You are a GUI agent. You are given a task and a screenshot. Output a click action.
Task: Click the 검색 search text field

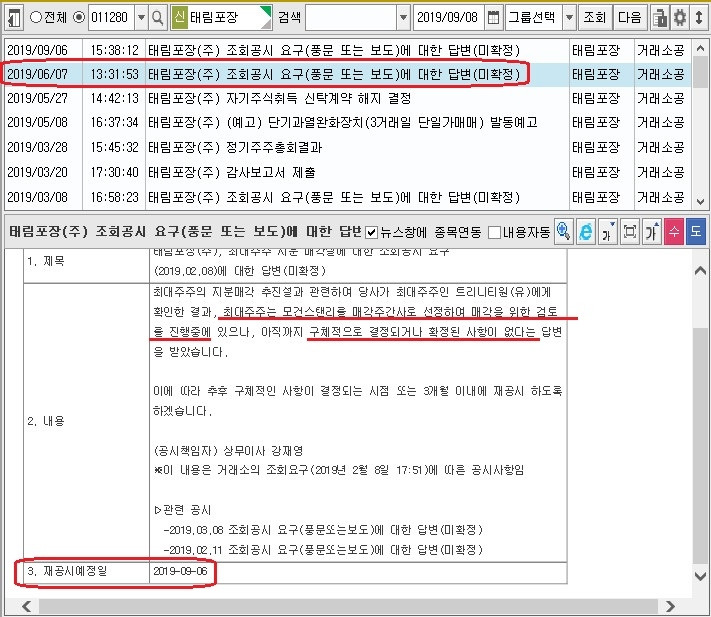tap(351, 18)
